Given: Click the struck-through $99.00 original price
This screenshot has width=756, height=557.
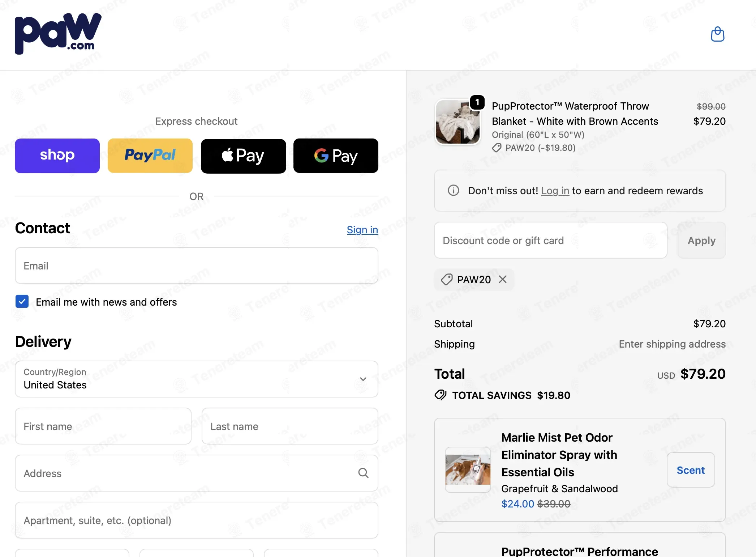Looking at the screenshot, I should [711, 106].
